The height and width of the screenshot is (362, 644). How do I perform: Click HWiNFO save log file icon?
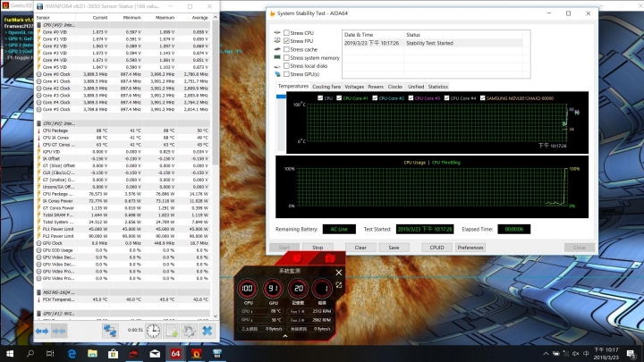click(170, 331)
